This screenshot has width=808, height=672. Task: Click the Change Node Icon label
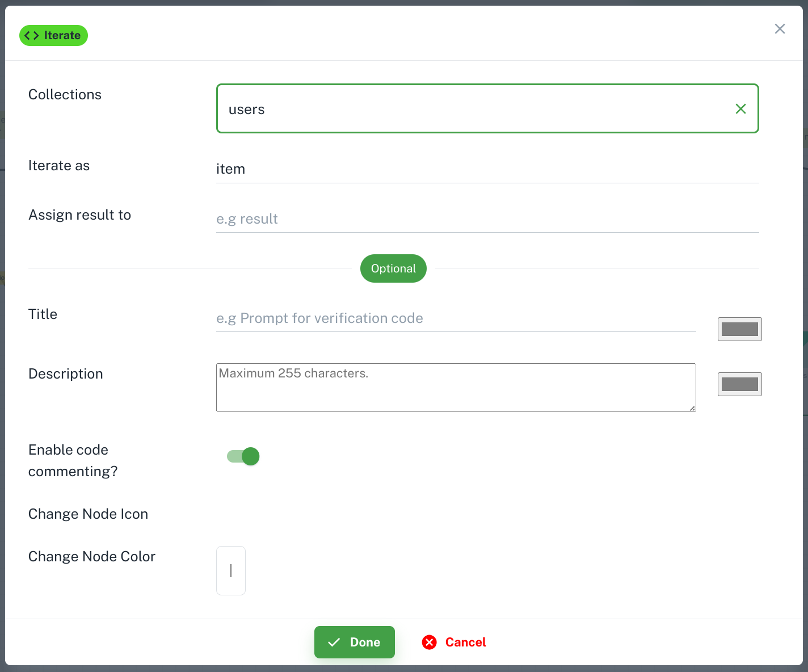click(88, 514)
